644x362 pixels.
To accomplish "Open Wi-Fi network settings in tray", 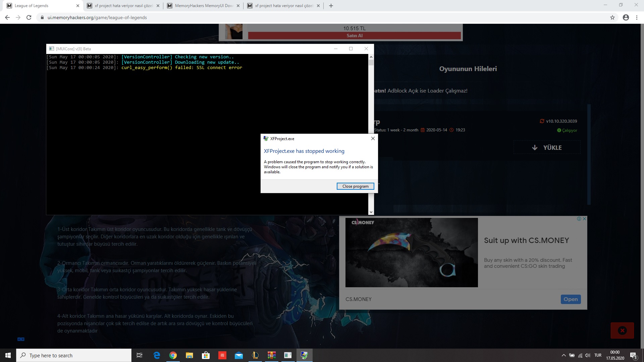I will tap(580, 355).
